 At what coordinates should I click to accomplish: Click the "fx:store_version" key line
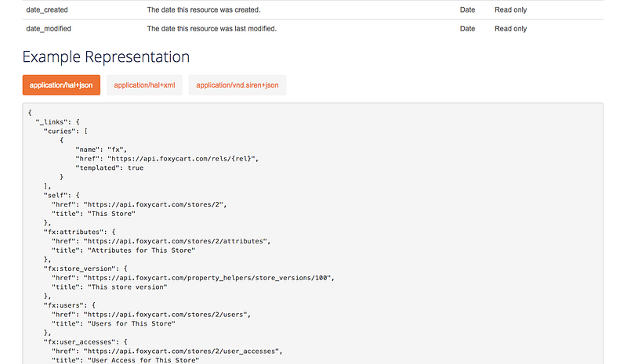click(x=85, y=269)
